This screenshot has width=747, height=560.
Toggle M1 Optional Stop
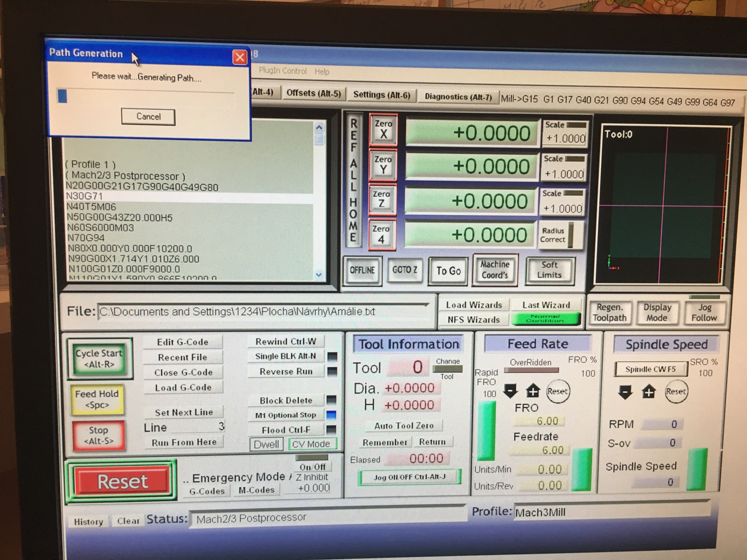tap(286, 415)
